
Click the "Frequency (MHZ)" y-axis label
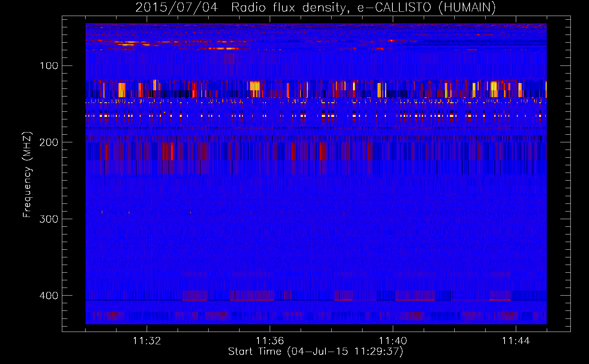click(27, 174)
